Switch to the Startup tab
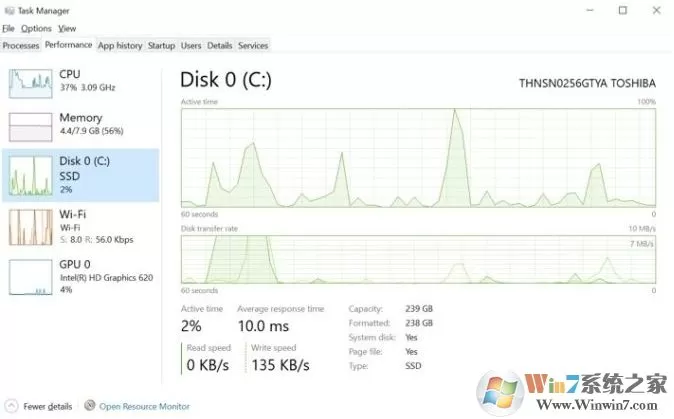Viewport: 674px width, 419px height. tap(162, 45)
